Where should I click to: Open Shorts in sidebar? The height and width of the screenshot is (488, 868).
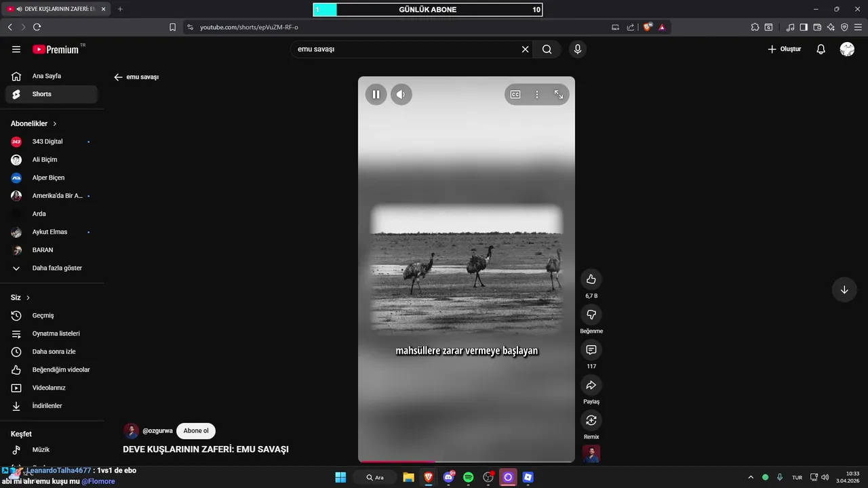tap(52, 94)
